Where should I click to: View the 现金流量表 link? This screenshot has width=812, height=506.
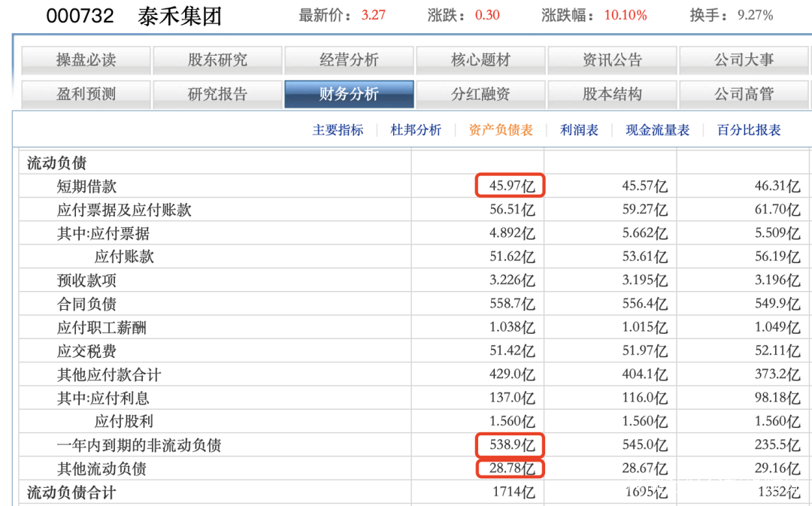click(x=658, y=130)
